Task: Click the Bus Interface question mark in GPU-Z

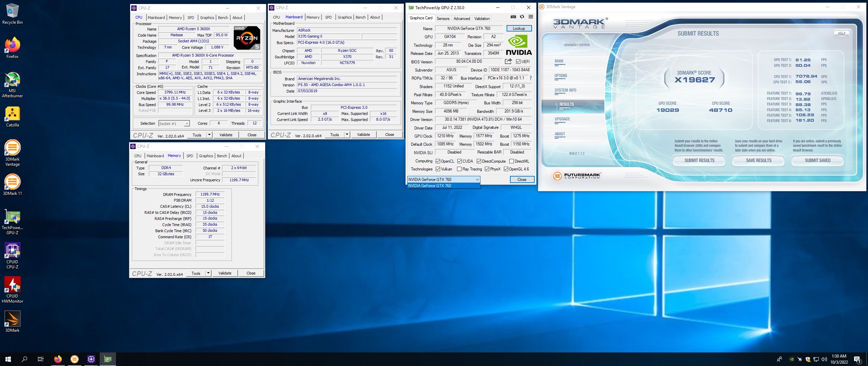Action: [531, 78]
